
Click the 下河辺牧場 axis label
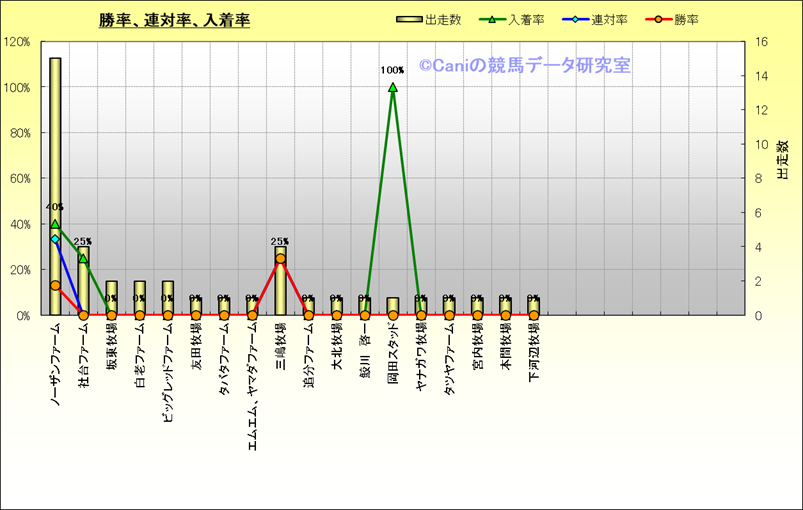[x=534, y=352]
